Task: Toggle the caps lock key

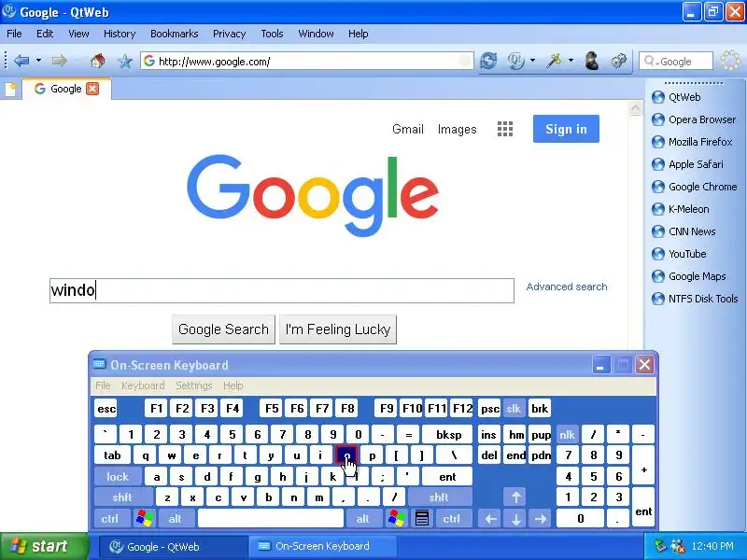Action: (118, 476)
